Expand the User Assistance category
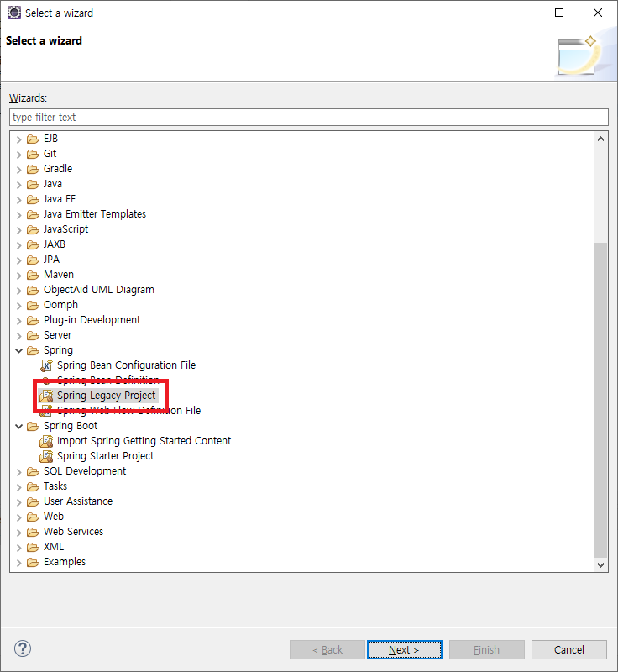 coord(18,501)
